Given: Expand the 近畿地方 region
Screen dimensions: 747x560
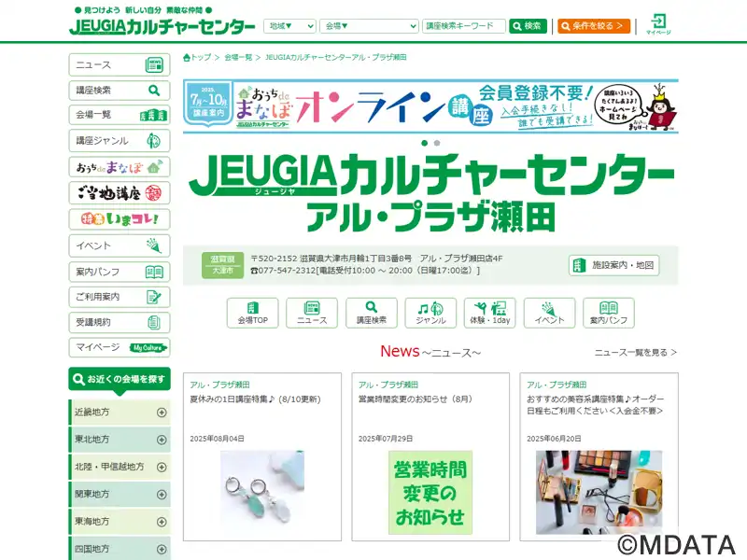Looking at the screenshot, I should click(120, 413).
